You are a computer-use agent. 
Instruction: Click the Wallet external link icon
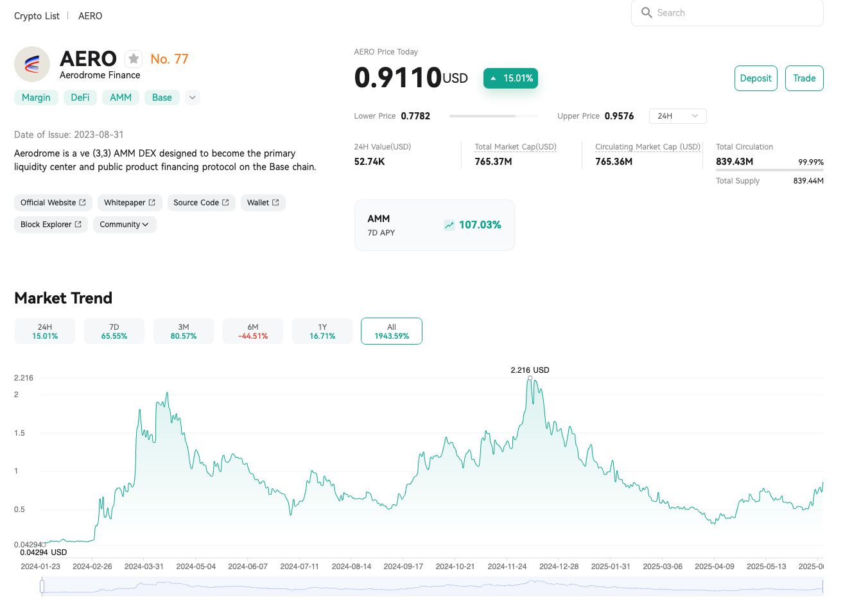275,203
